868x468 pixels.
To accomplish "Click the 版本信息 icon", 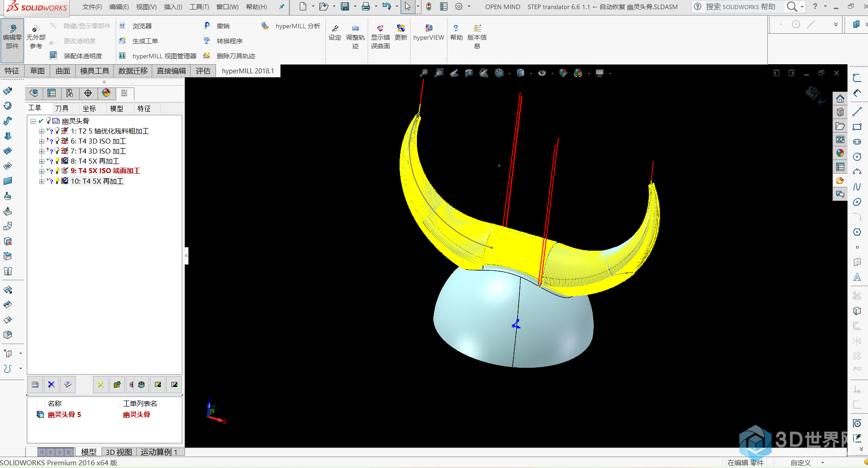I will point(477,36).
